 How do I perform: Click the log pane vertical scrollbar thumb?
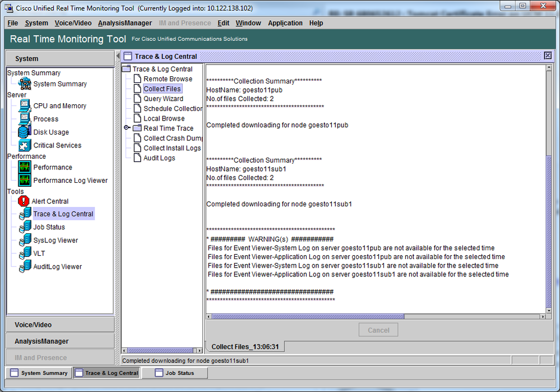549,231
